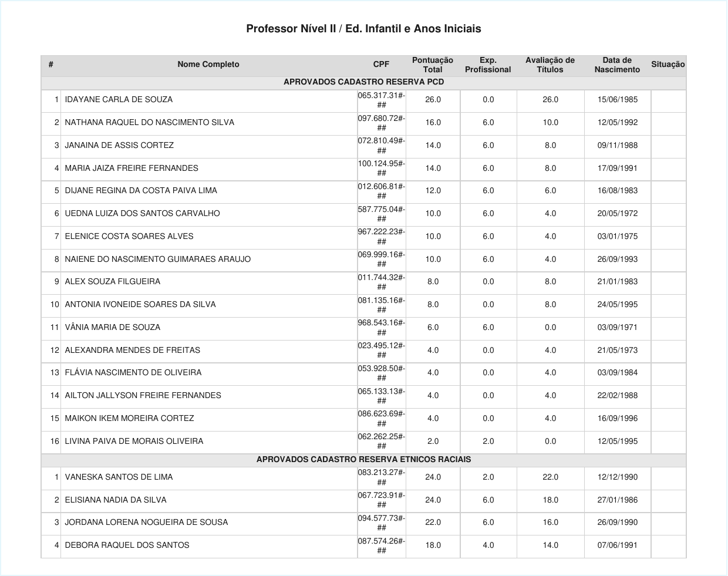728x576 pixels.
Task: Click birth date 09/11/1988
Action: pos(617,146)
